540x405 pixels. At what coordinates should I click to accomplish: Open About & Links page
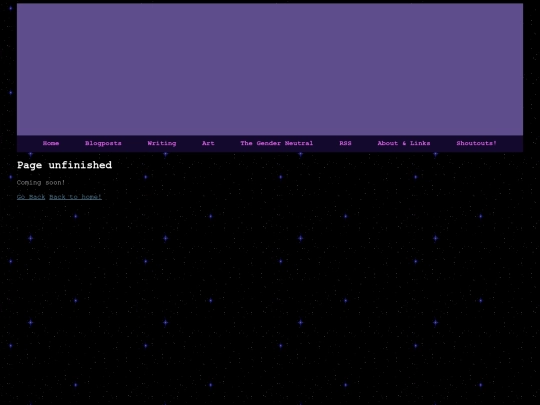pyautogui.click(x=404, y=143)
